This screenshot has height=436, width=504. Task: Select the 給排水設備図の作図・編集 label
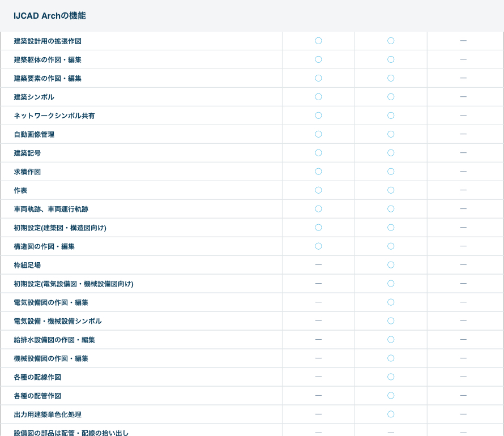[54, 340]
